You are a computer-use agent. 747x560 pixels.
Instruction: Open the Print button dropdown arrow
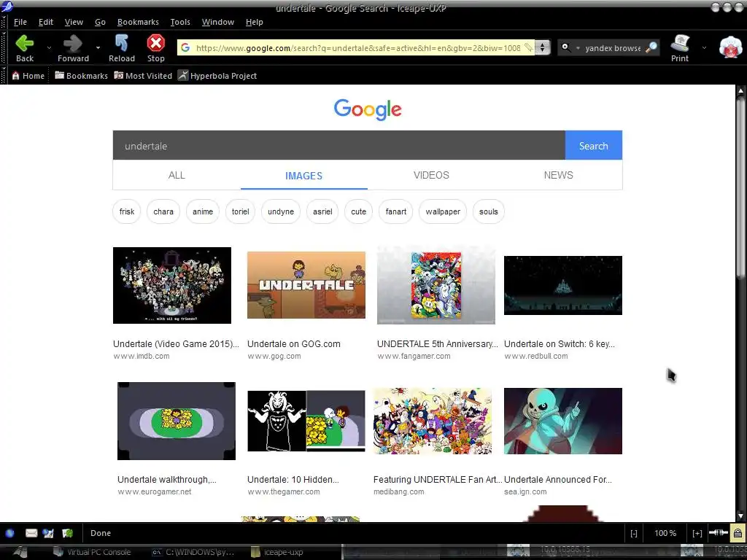[x=704, y=47]
